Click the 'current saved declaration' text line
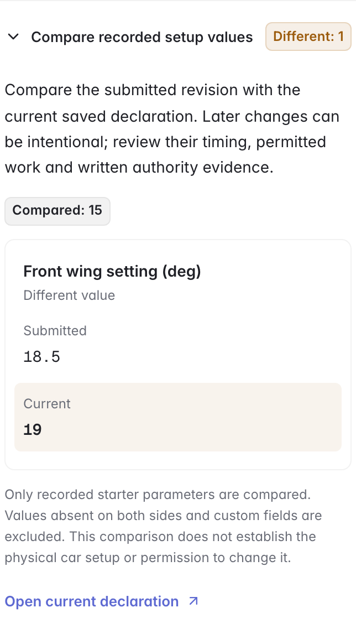This screenshot has height=644, width=356. click(172, 116)
